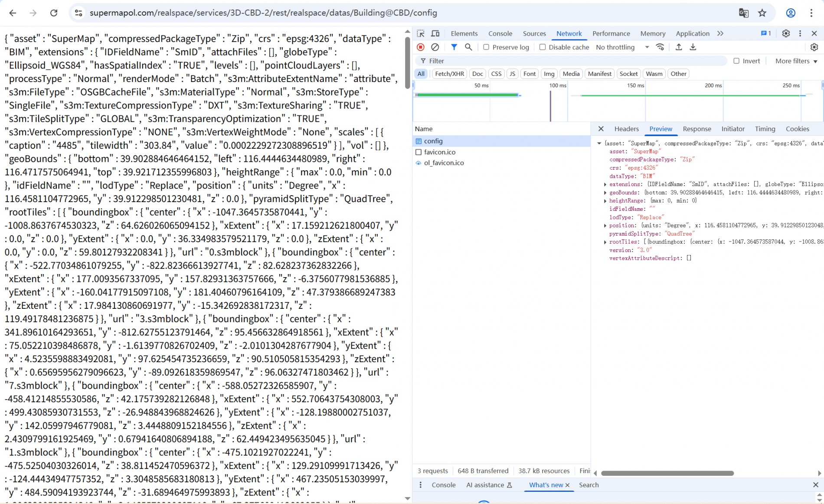Open the Chrome three-dot menu

[811, 13]
